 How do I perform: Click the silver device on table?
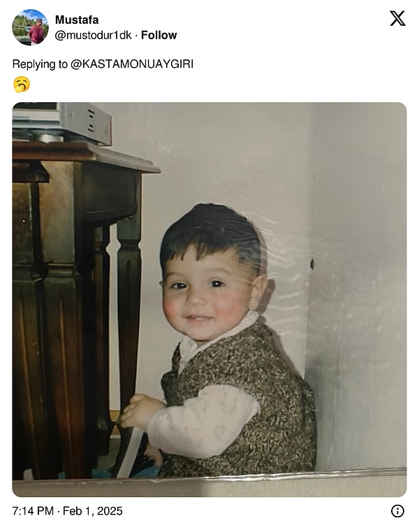click(x=63, y=122)
